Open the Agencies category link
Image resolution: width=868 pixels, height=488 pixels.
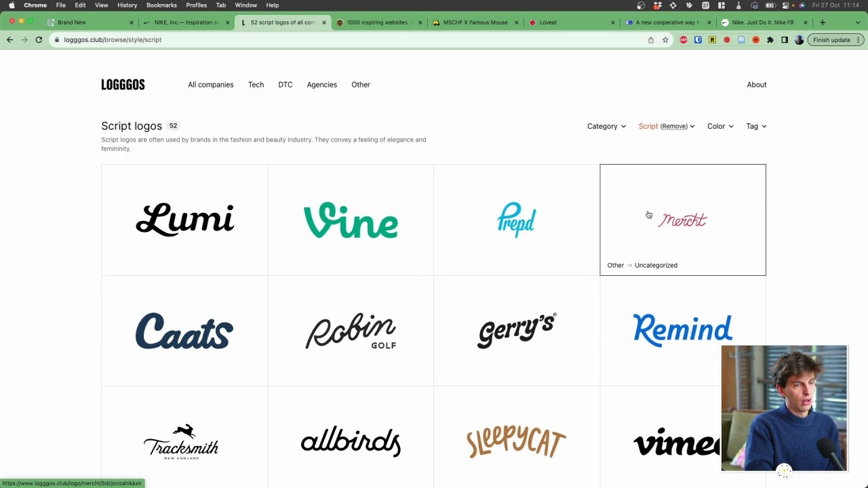[x=321, y=85]
